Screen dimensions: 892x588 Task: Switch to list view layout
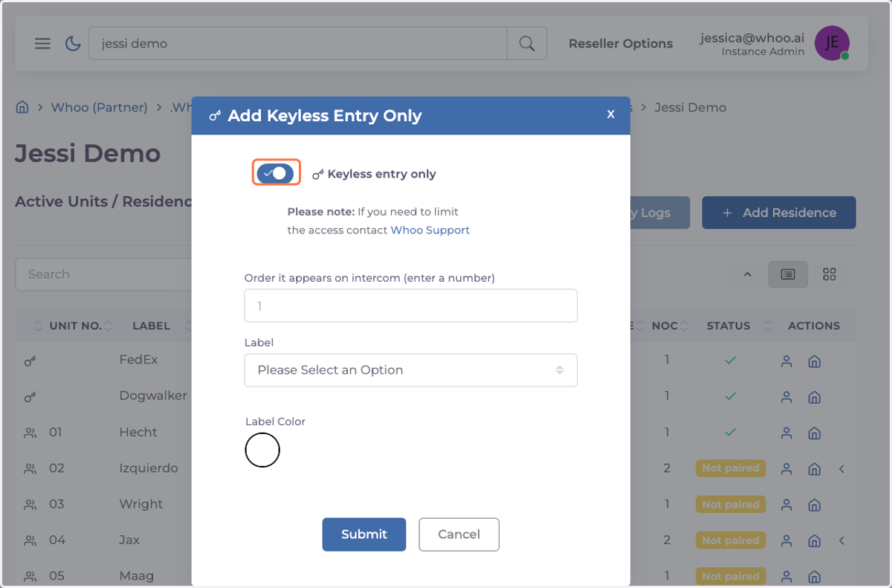788,274
